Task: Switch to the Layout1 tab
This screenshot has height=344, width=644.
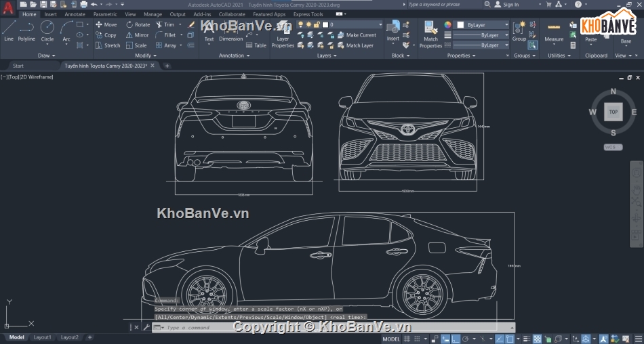Action: click(x=42, y=337)
